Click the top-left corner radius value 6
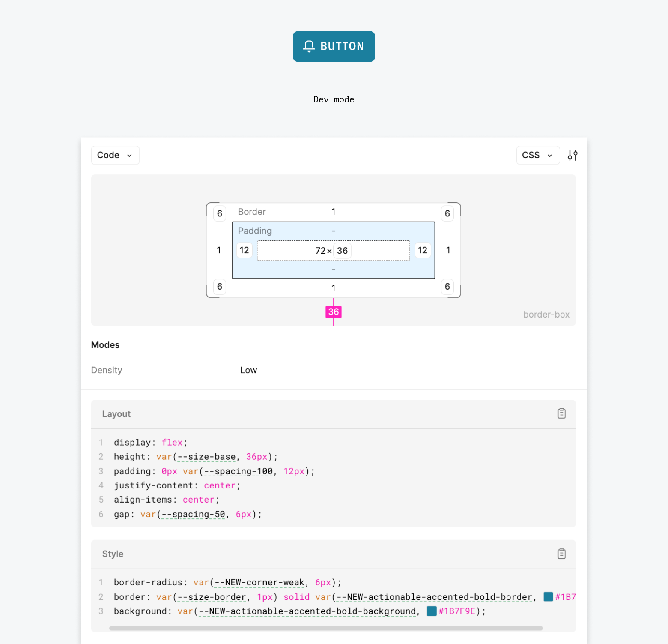This screenshot has width=668, height=644. coord(219,213)
